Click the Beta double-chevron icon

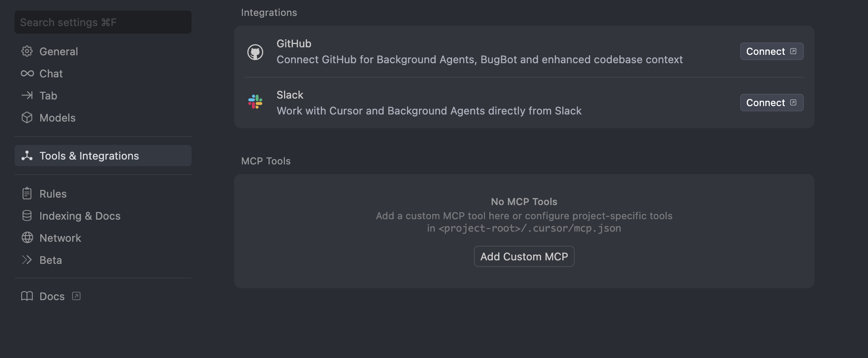point(27,260)
